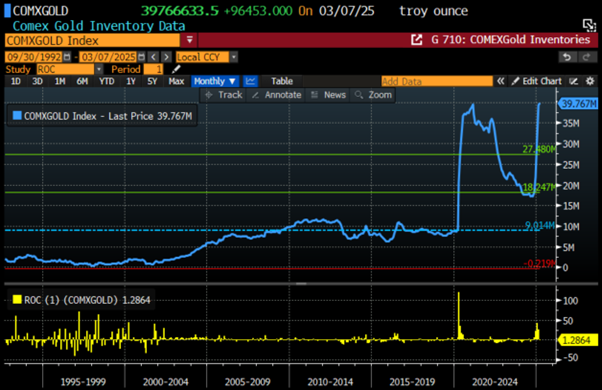Edit the start date 09/30/1992 field
Viewport: 602px width, 390px height.
[x=33, y=57]
